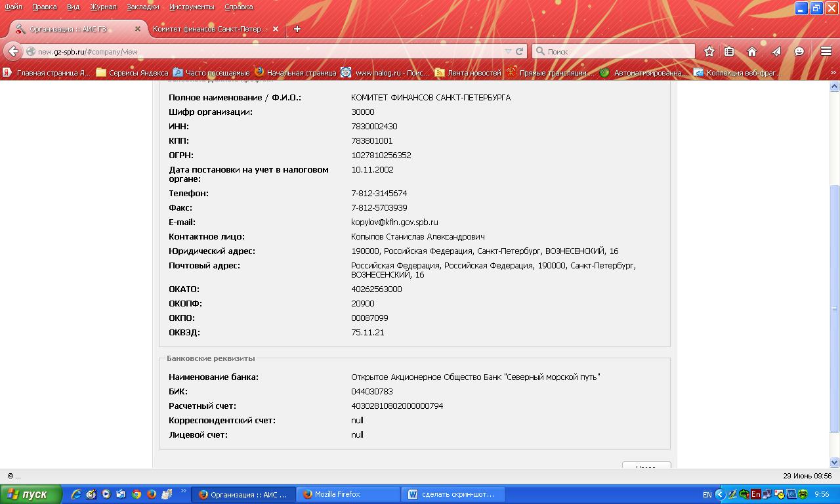Open 'Главная страница Я...' bookmark
Viewport: 840px width, 504px height.
[47, 73]
